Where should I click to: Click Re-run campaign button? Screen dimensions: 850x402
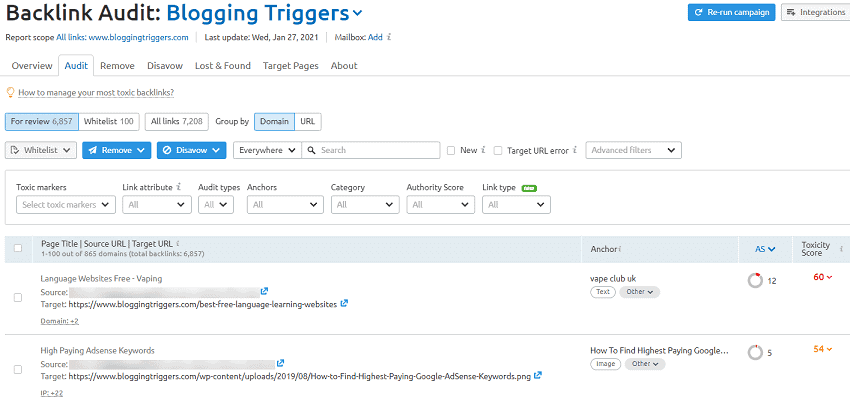tap(731, 12)
